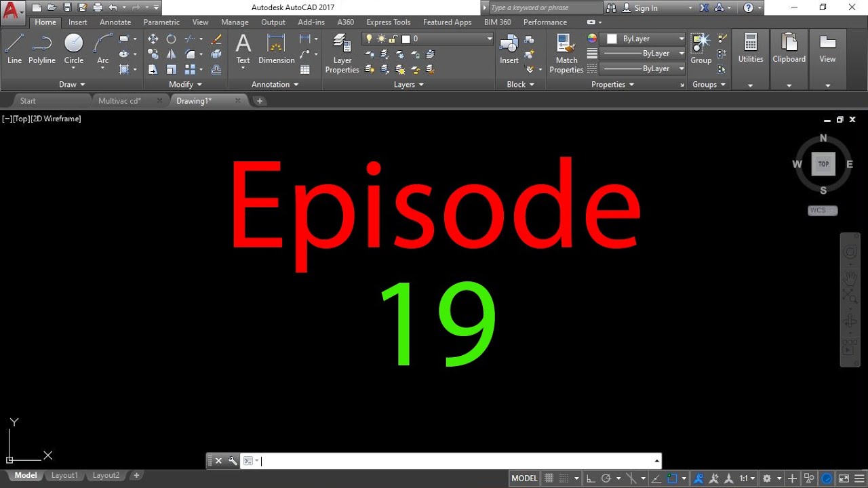Open the Express Tools ribbon tab

pyautogui.click(x=389, y=22)
